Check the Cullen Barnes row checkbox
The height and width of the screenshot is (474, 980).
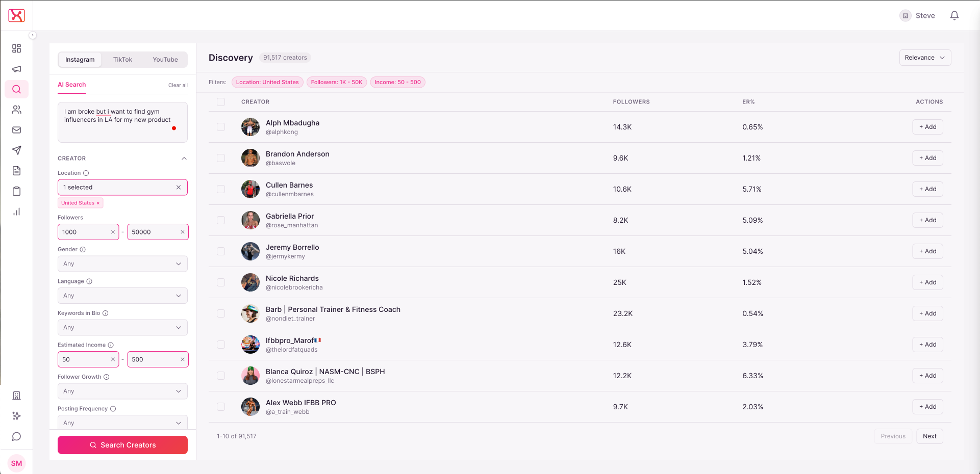221,189
